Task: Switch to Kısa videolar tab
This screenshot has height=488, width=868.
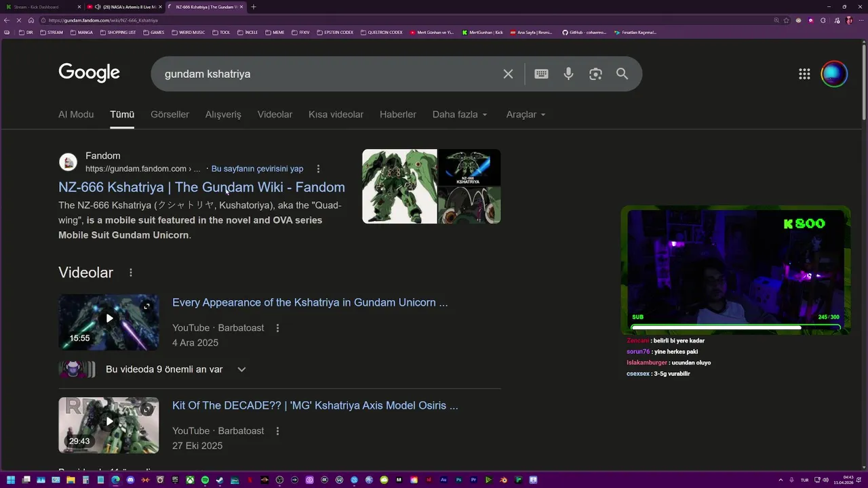Action: tap(336, 115)
